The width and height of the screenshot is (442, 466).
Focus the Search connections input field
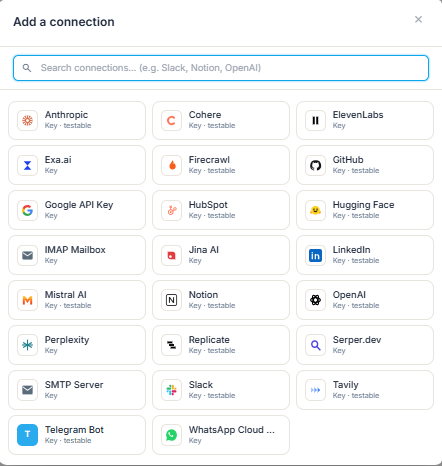[221, 68]
